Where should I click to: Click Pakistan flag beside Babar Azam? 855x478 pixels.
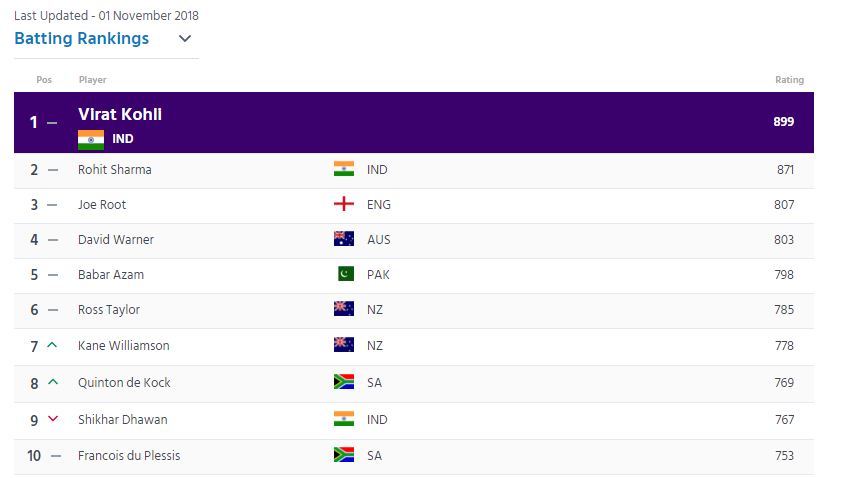point(346,274)
